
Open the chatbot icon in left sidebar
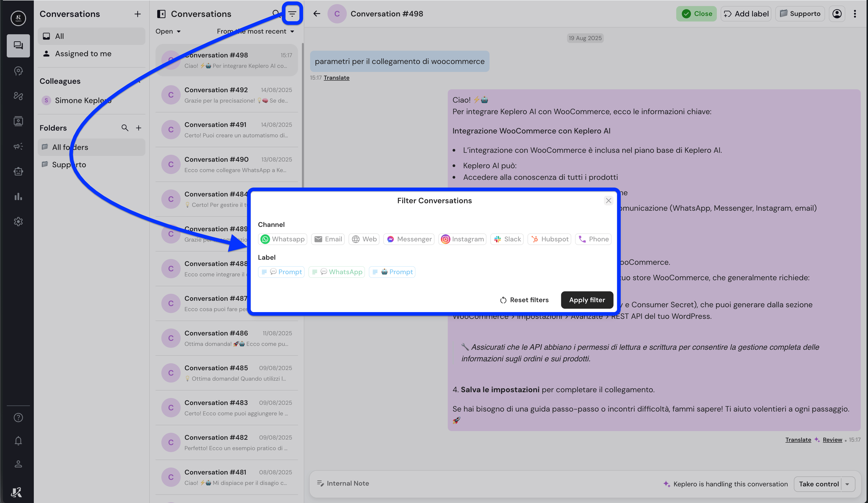tap(18, 171)
